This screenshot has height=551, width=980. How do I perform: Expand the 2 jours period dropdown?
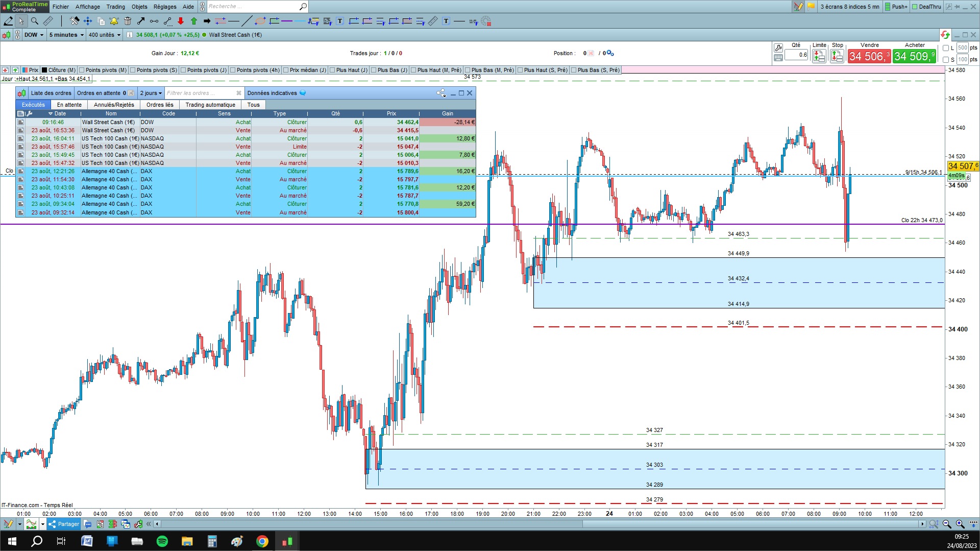pyautogui.click(x=151, y=93)
